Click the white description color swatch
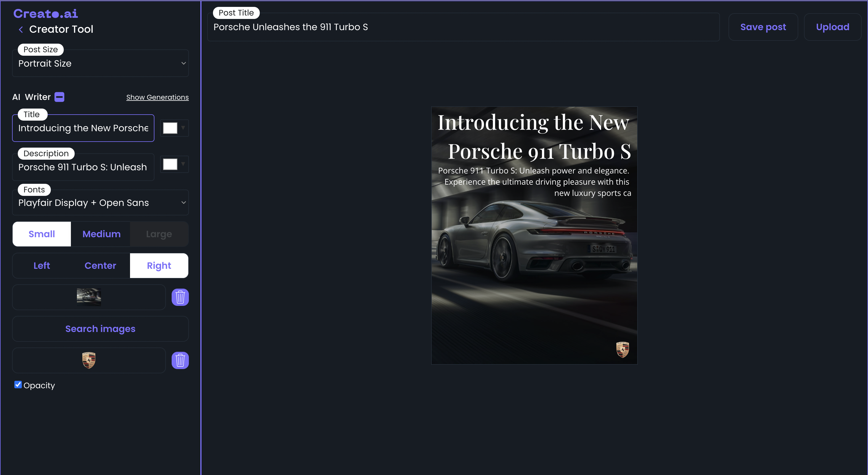 170,165
